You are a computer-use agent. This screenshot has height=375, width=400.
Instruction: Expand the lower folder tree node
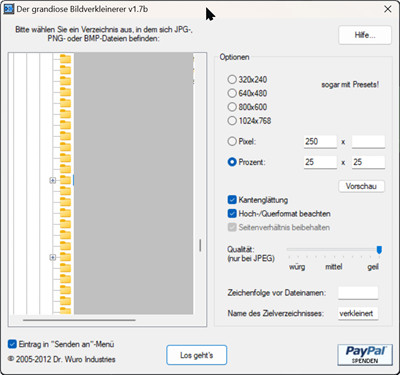click(x=53, y=257)
